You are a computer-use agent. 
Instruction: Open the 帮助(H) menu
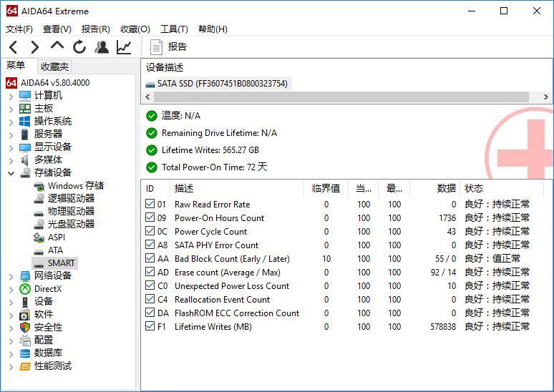(213, 29)
